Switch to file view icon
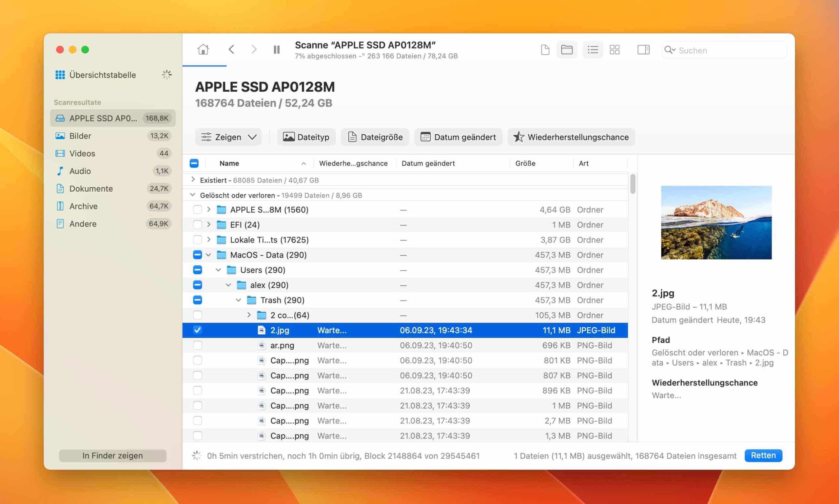Viewport: 839px width, 504px height. [x=545, y=50]
